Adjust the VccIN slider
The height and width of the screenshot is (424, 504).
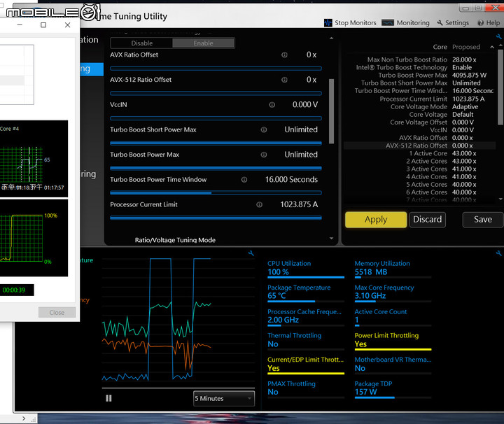[x=216, y=118]
